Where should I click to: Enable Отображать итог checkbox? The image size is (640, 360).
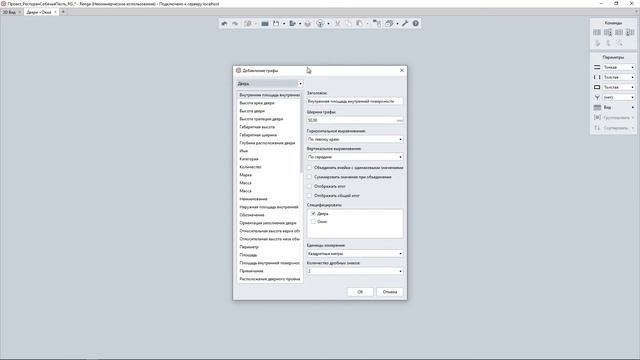(x=309, y=187)
